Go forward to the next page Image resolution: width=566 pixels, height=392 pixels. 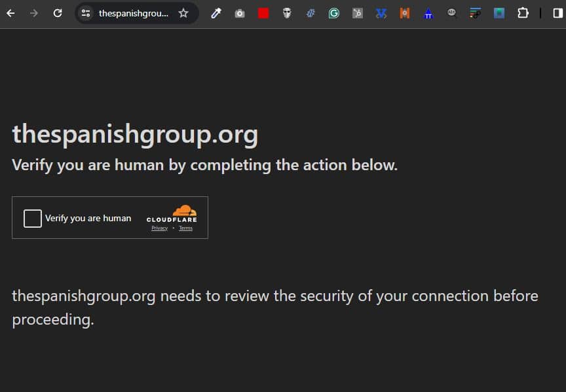click(34, 13)
